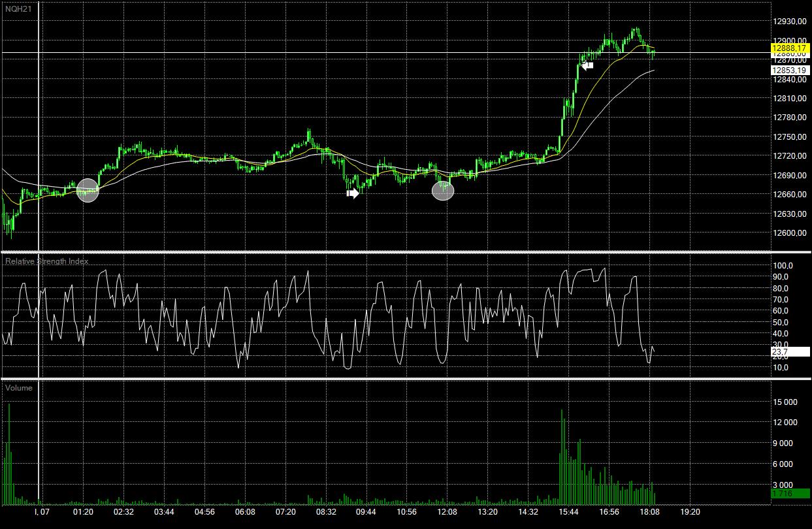Click the 12690,00 price axis label
Image resolution: width=812 pixels, height=529 pixels.
[789, 176]
